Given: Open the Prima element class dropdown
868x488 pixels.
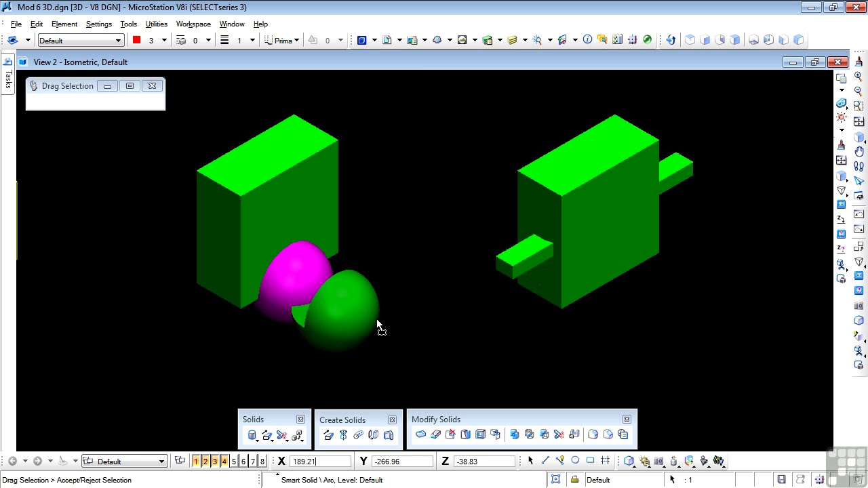Looking at the screenshot, I should (282, 41).
